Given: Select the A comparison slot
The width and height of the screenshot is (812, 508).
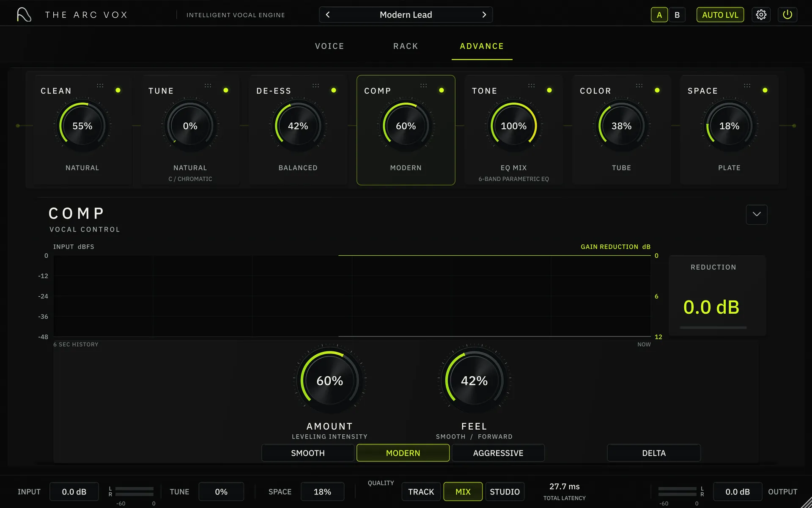Looking at the screenshot, I should tap(659, 15).
